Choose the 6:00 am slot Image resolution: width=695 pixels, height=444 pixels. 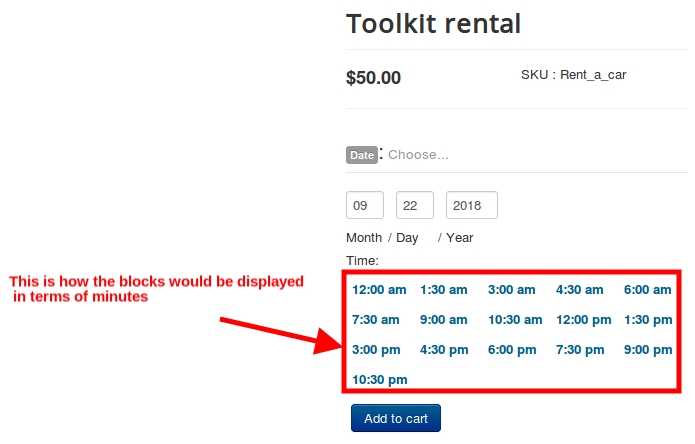[648, 290]
